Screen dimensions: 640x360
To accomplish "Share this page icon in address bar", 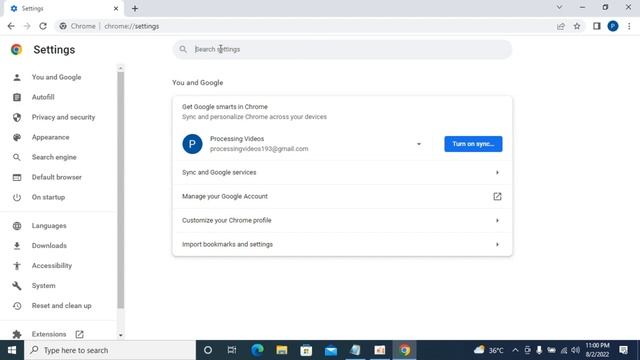I will click(x=561, y=26).
